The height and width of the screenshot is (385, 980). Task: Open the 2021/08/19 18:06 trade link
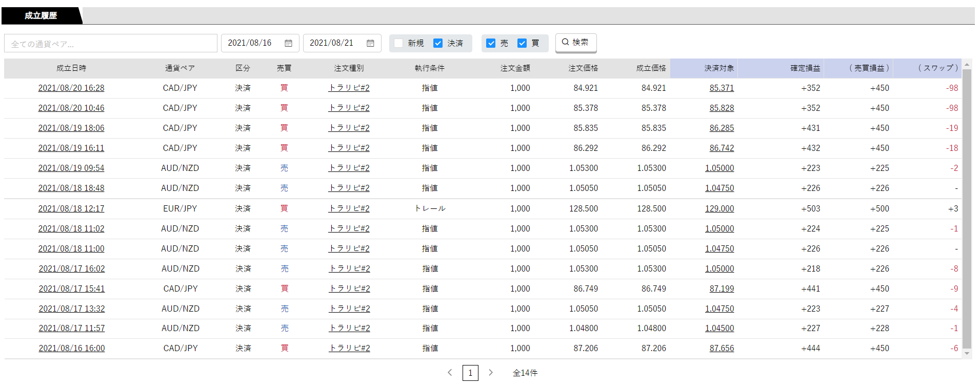coord(71,128)
